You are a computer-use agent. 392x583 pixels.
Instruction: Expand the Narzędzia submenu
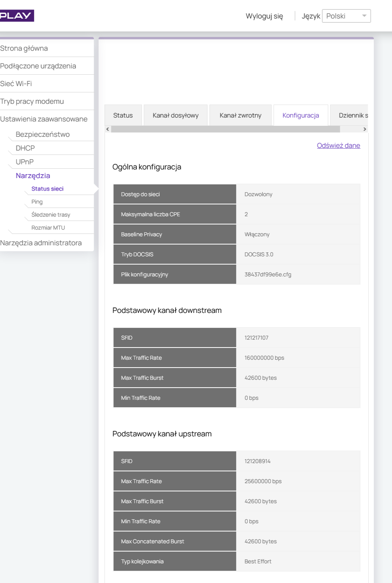33,176
